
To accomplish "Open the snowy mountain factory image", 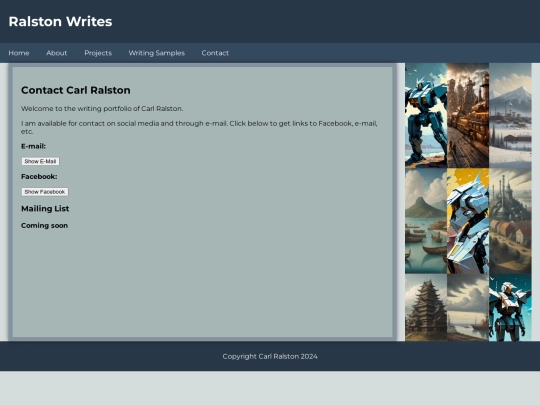I will pos(510,115).
